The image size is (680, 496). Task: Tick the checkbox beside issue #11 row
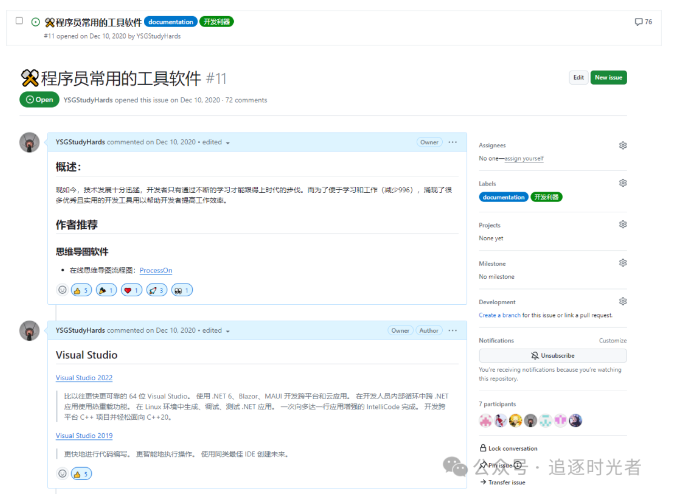coord(19,21)
